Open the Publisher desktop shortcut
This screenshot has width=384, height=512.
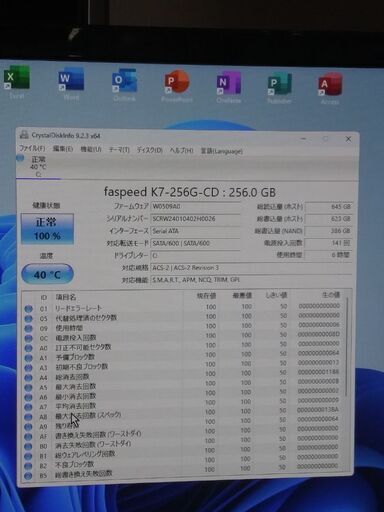(x=279, y=88)
